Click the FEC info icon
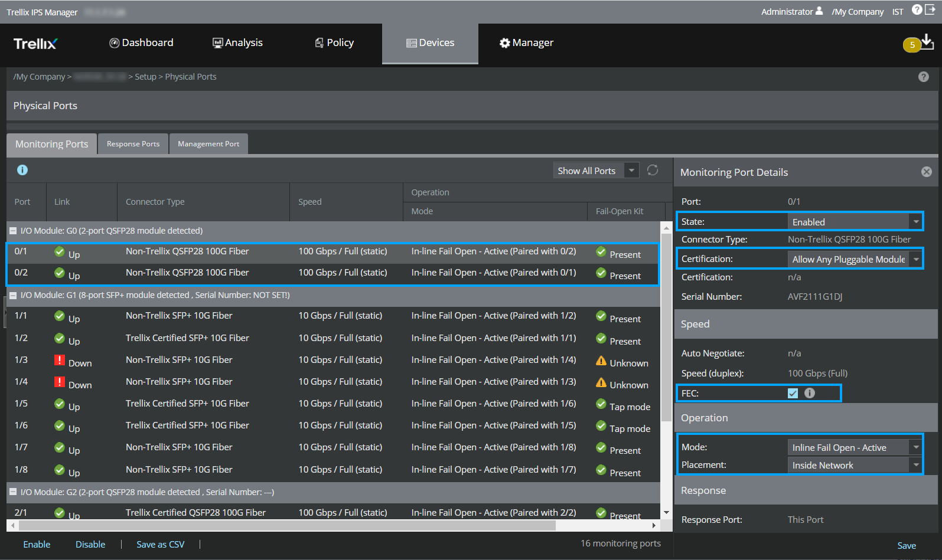 tap(810, 393)
